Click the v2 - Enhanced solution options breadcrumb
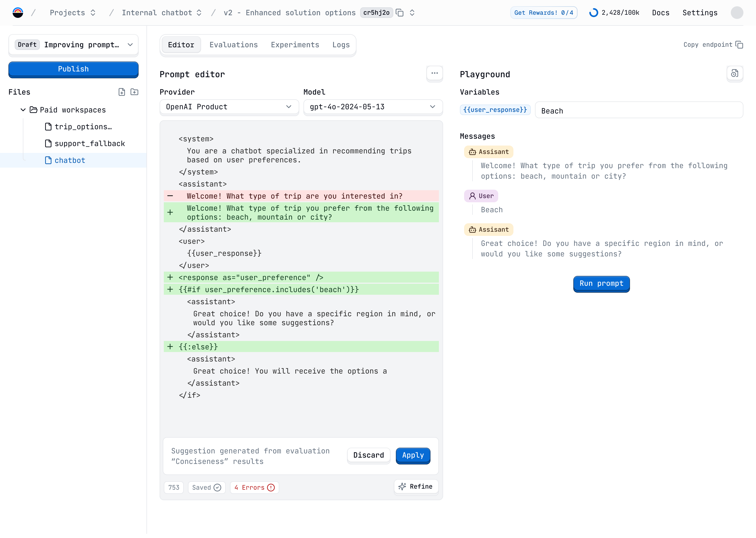The image size is (756, 538). pyautogui.click(x=289, y=13)
